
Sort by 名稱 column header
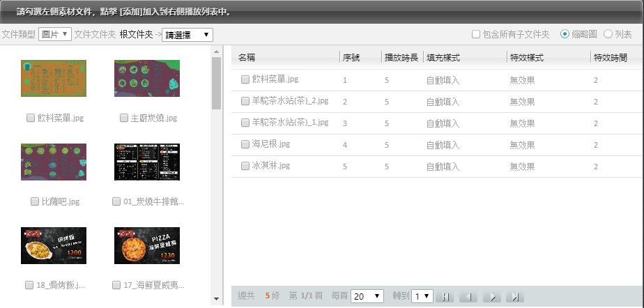247,57
